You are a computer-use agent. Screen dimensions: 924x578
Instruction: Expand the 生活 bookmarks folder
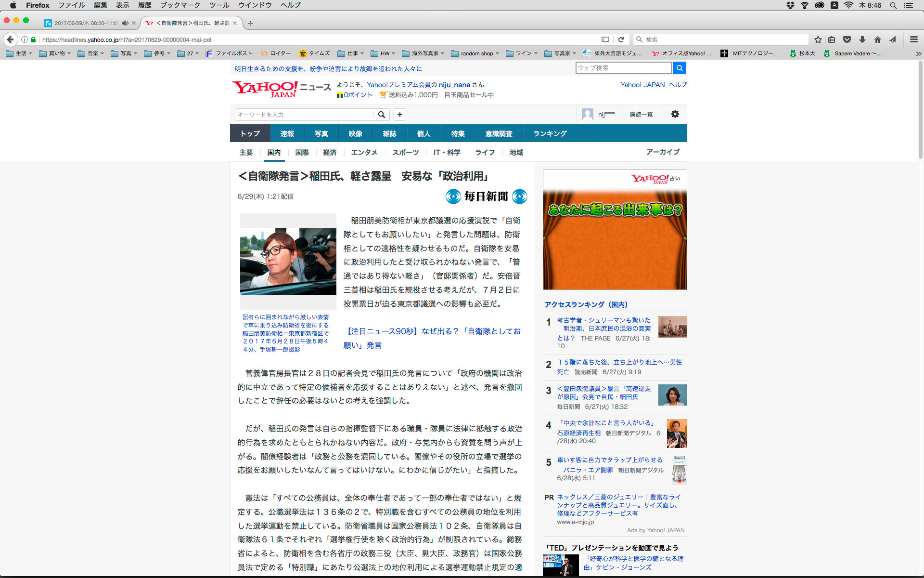coord(19,53)
